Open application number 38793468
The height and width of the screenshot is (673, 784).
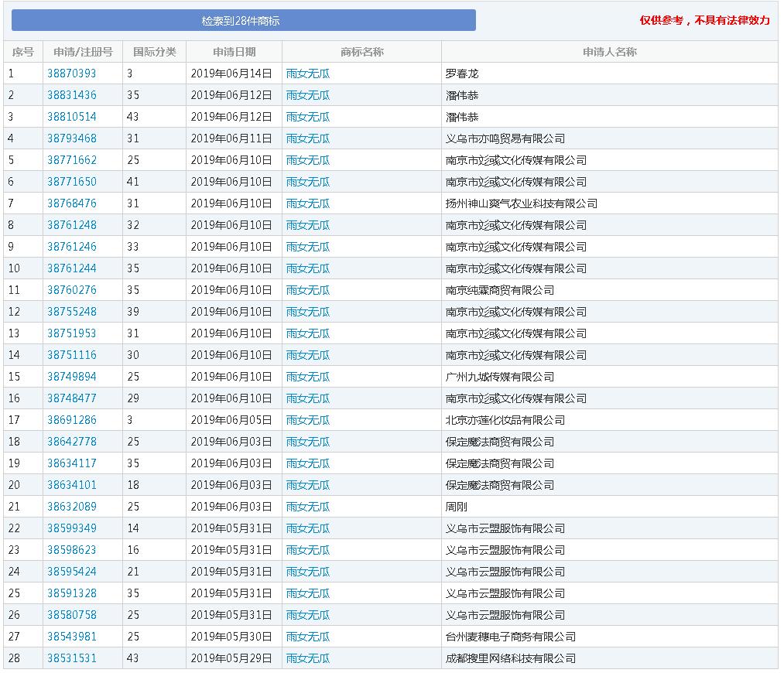point(72,138)
